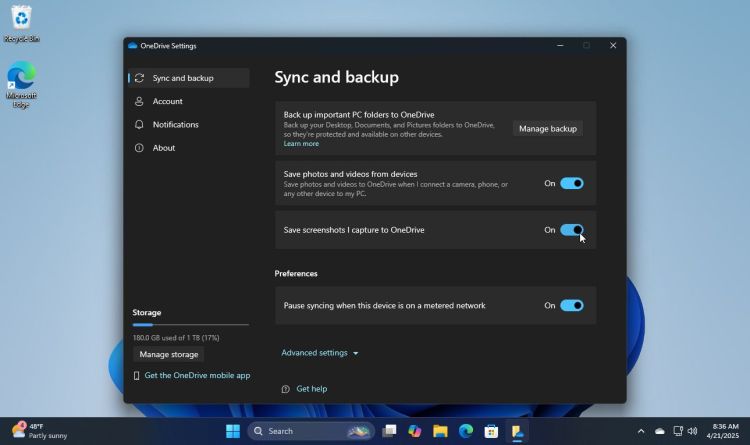Open Microsoft Edge desktop shortcut

(x=21, y=82)
